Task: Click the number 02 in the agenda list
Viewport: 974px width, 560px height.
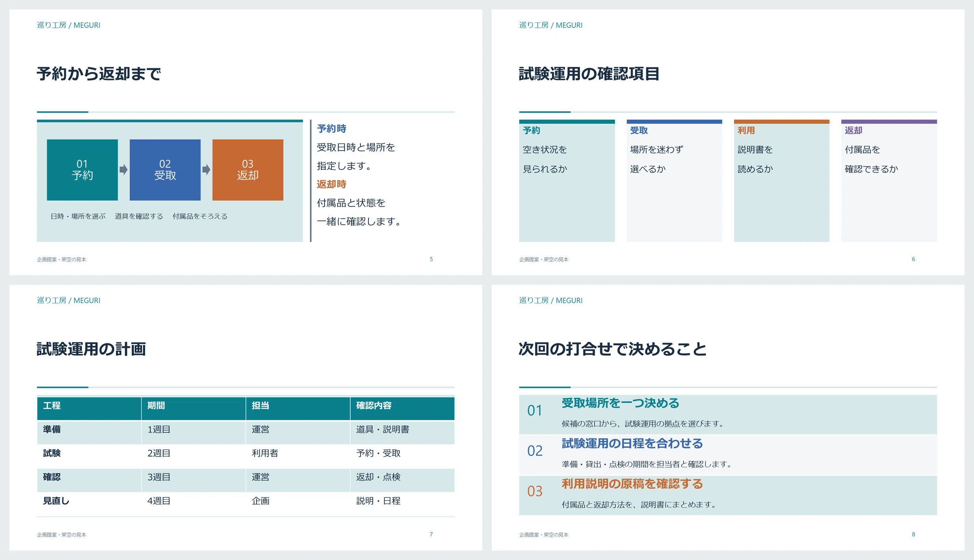Action: coord(535,451)
